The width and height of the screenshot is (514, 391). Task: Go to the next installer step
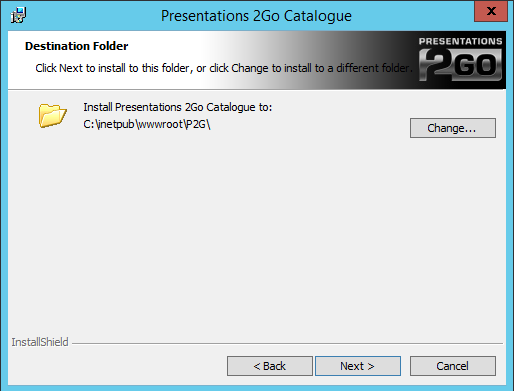(x=358, y=366)
